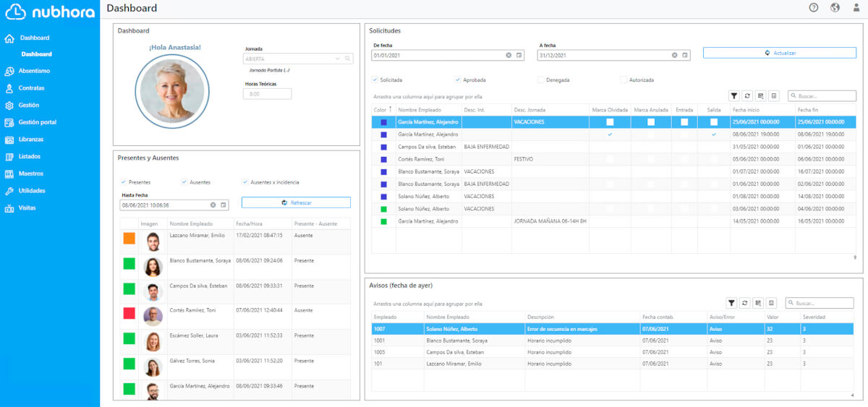Click the red status square for Cortés Ramírez
The image size is (868, 407).
coord(129,313)
